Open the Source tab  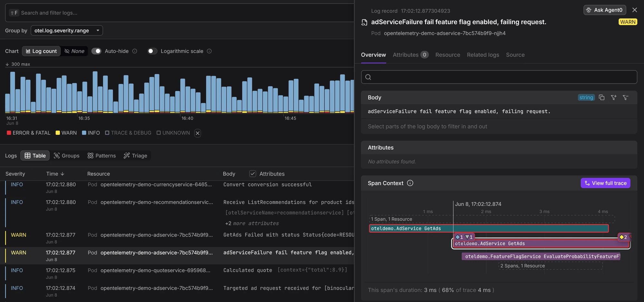coord(515,55)
